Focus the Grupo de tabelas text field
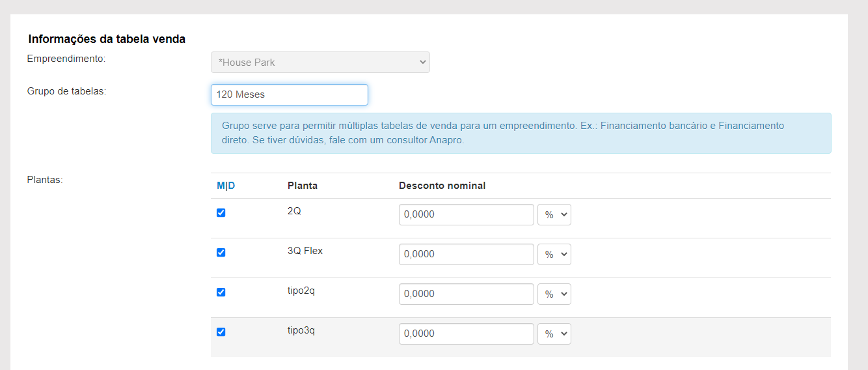 point(290,94)
